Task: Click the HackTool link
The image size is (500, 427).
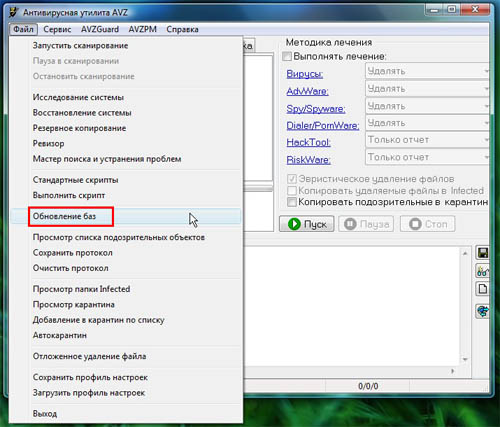Action: (x=309, y=142)
